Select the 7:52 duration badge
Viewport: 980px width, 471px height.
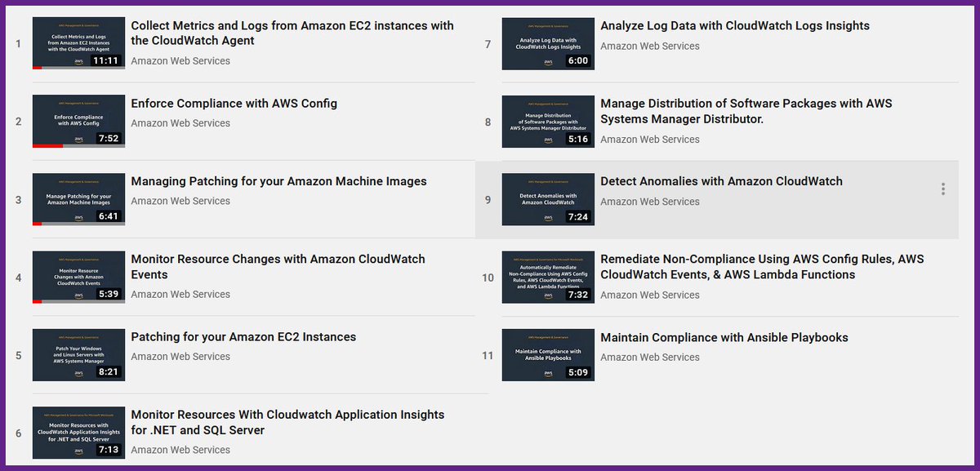coord(109,139)
